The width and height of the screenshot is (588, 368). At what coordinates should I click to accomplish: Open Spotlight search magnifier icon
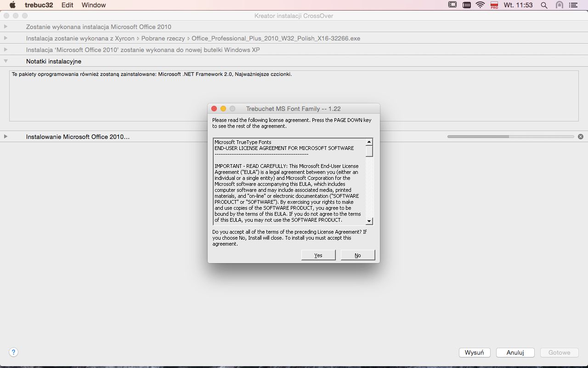(544, 5)
